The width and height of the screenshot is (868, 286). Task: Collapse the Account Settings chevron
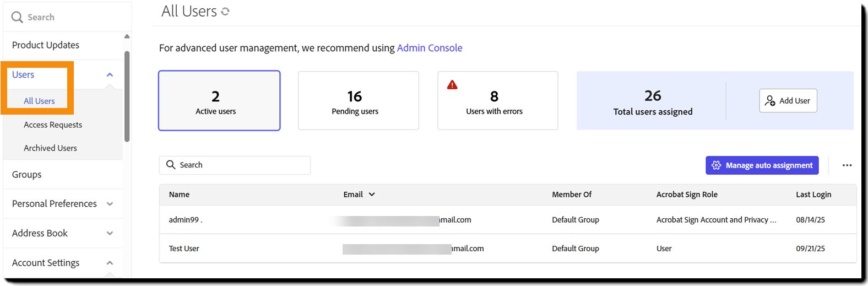pyautogui.click(x=110, y=263)
